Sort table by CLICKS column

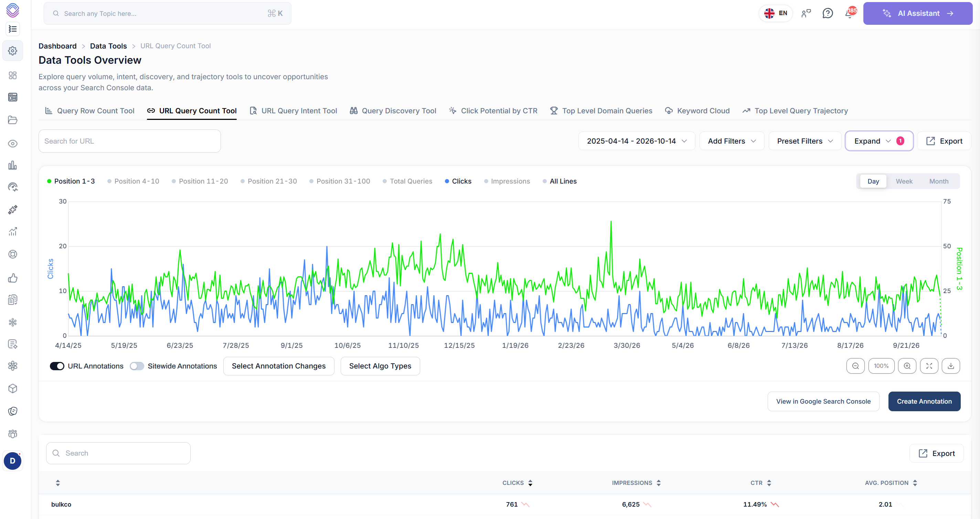click(x=517, y=483)
